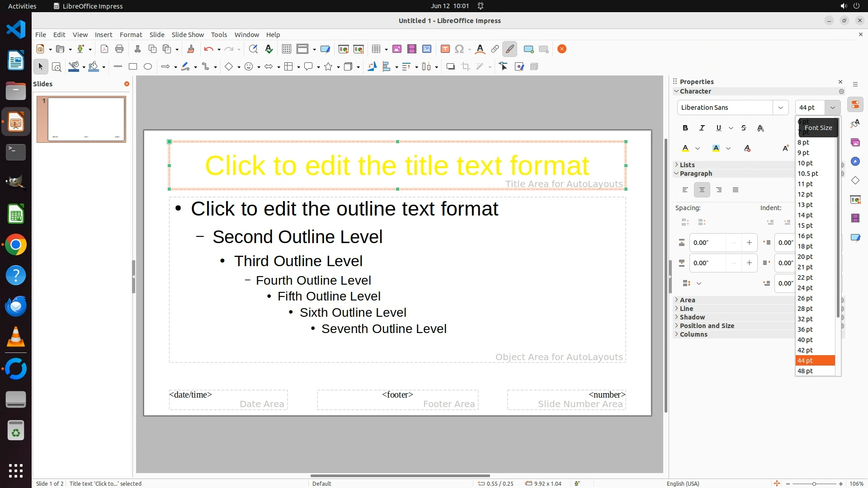Click the Crop Image tool icon
This screenshot has width=868, height=488.
pyautogui.click(x=465, y=67)
